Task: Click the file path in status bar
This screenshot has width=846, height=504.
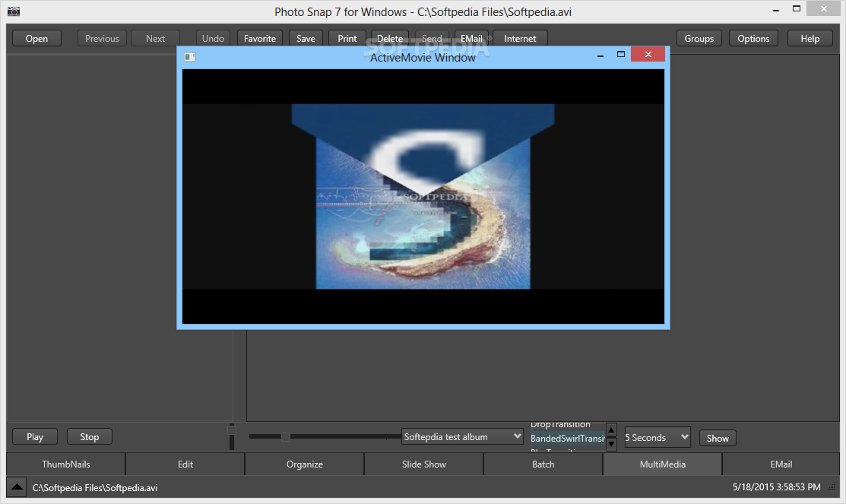Action: (x=95, y=488)
